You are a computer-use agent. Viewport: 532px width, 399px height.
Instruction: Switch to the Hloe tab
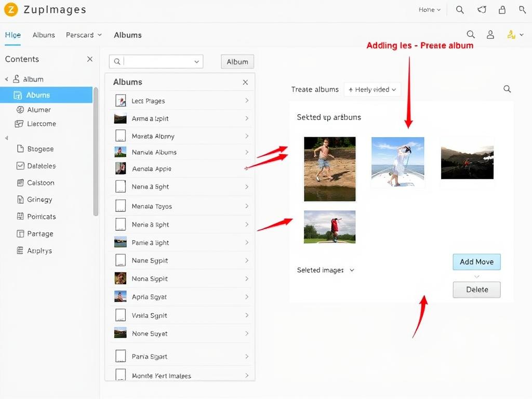tap(13, 35)
